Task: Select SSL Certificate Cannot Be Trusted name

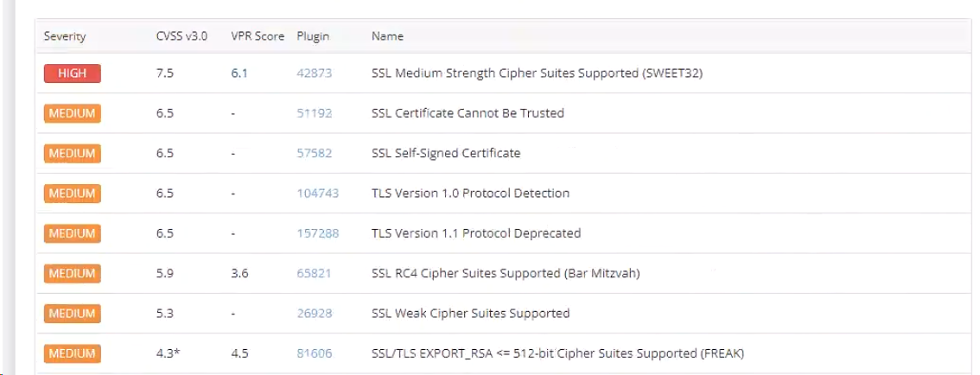Action: (468, 113)
